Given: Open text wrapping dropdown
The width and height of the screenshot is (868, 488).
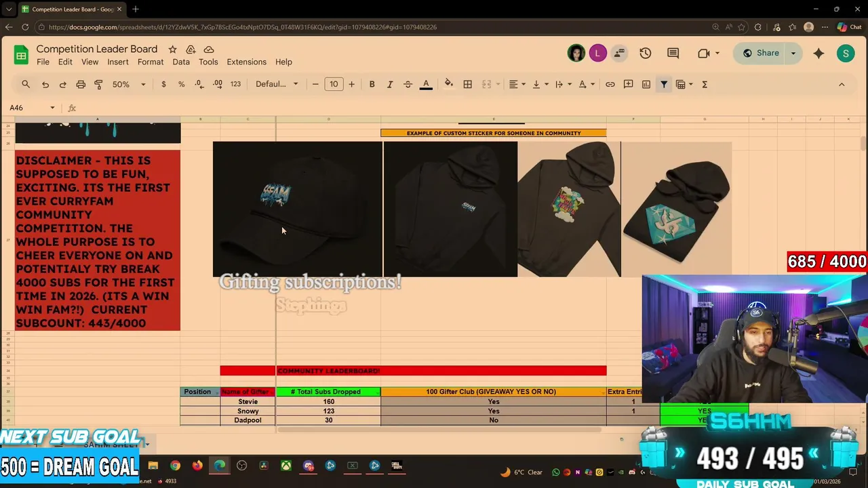Looking at the screenshot, I should click(x=563, y=84).
